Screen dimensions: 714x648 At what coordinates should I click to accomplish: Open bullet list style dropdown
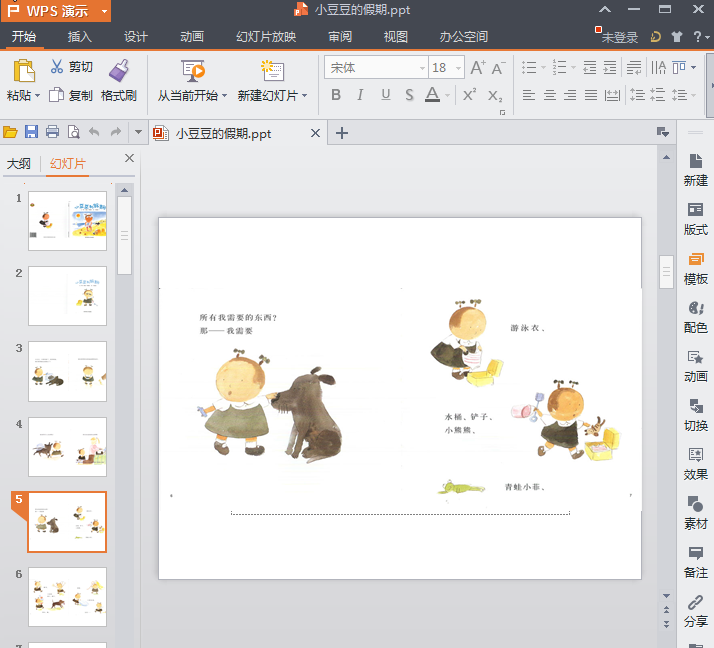click(x=543, y=67)
